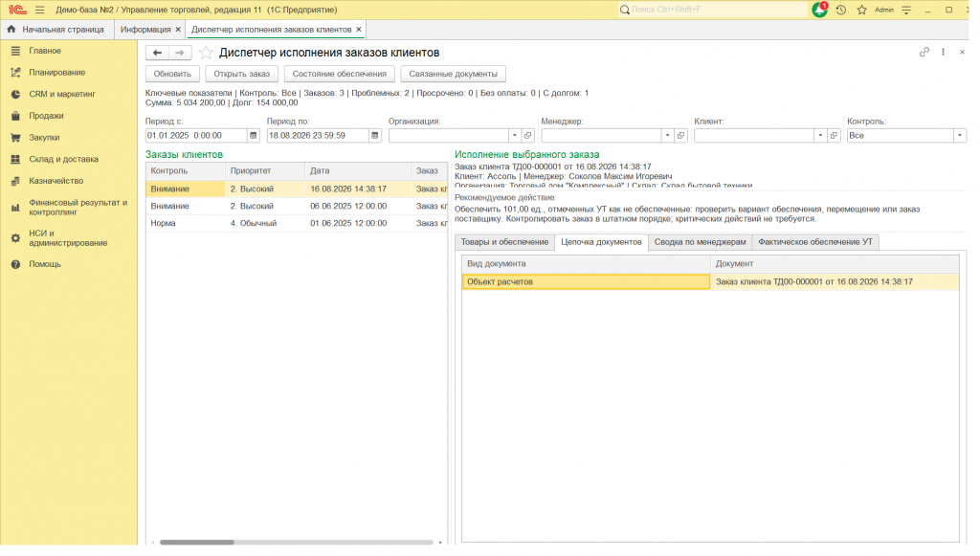Switch to Начальная страница tab

[x=56, y=30]
